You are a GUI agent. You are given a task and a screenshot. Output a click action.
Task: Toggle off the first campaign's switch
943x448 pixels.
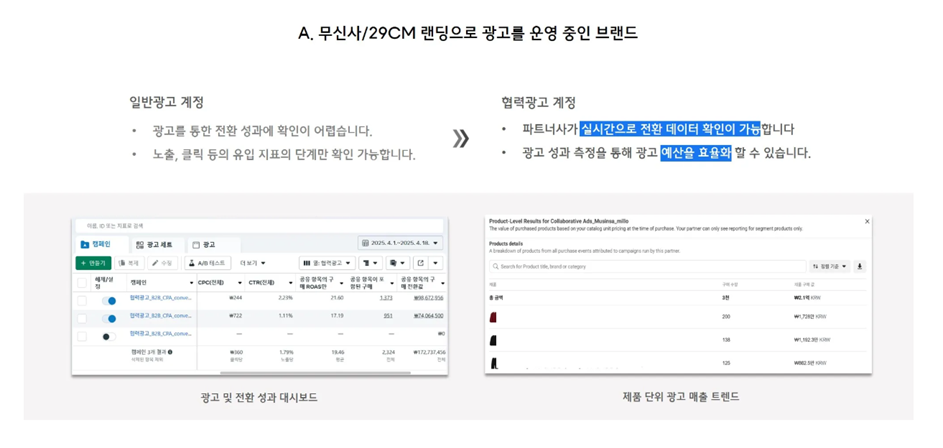(109, 299)
